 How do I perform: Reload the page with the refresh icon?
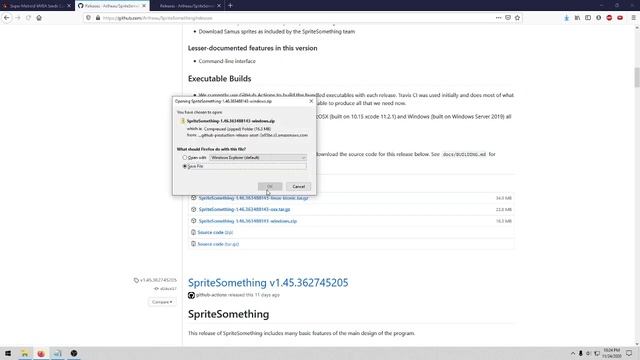tap(28, 18)
